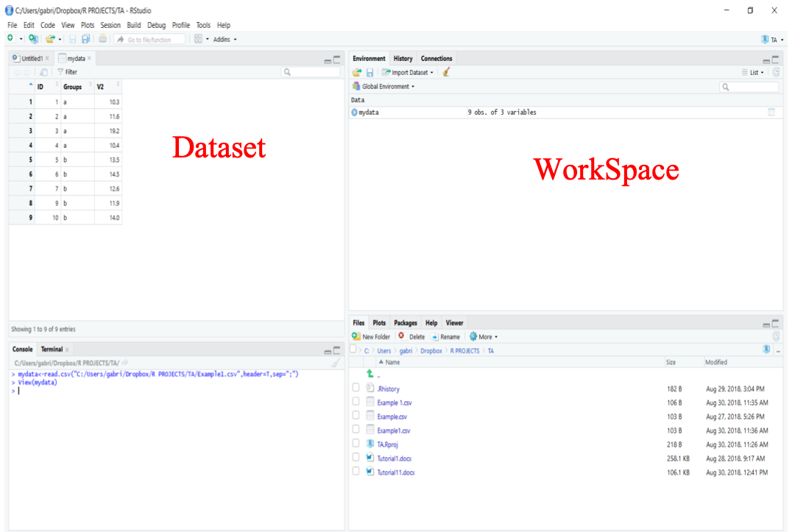The height and width of the screenshot is (532, 795).
Task: Click the clear workspace broom icon
Action: click(x=446, y=72)
